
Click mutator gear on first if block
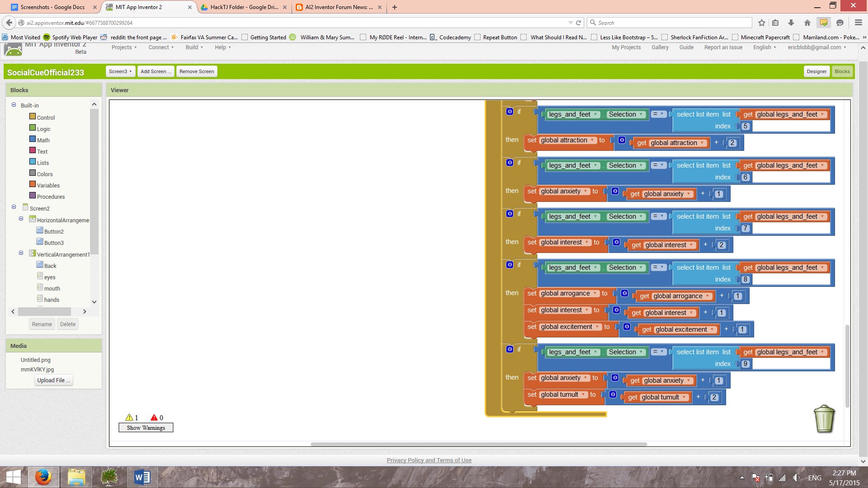[x=509, y=112]
